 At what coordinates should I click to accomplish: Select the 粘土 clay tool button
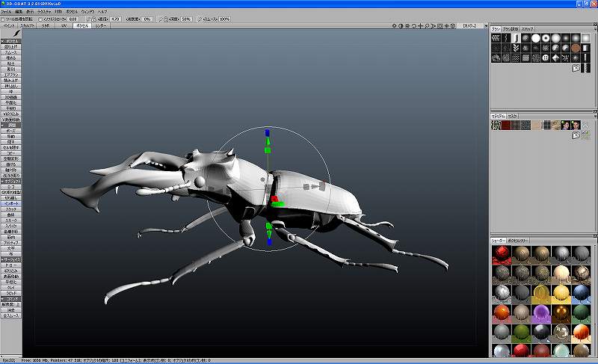pos(10,64)
